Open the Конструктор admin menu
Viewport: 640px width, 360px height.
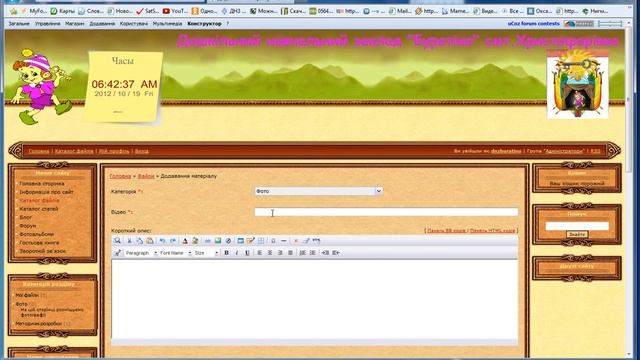[x=204, y=24]
